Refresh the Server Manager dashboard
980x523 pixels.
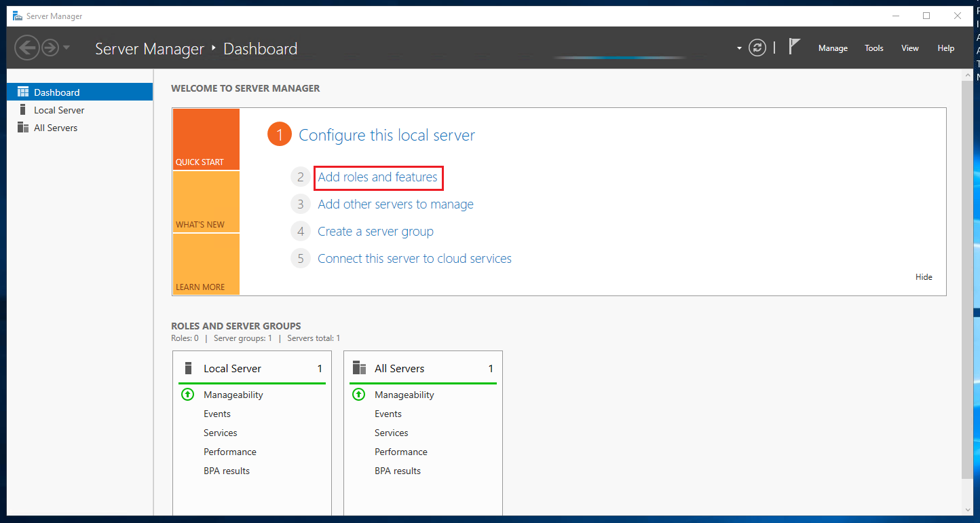pyautogui.click(x=757, y=48)
